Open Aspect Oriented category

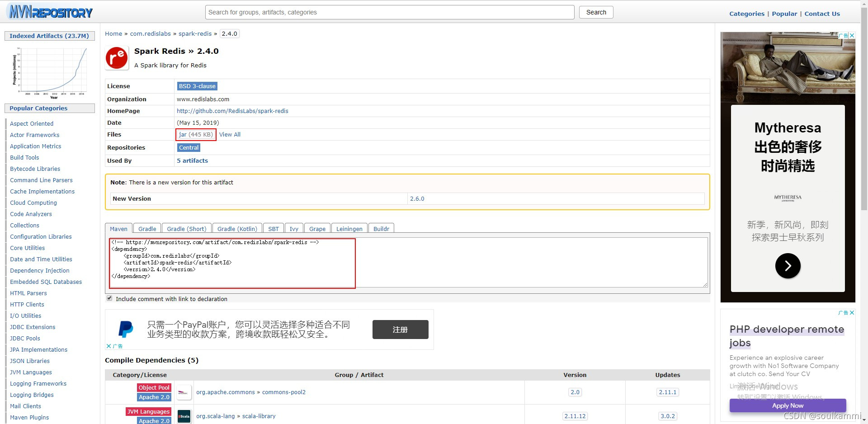point(32,123)
